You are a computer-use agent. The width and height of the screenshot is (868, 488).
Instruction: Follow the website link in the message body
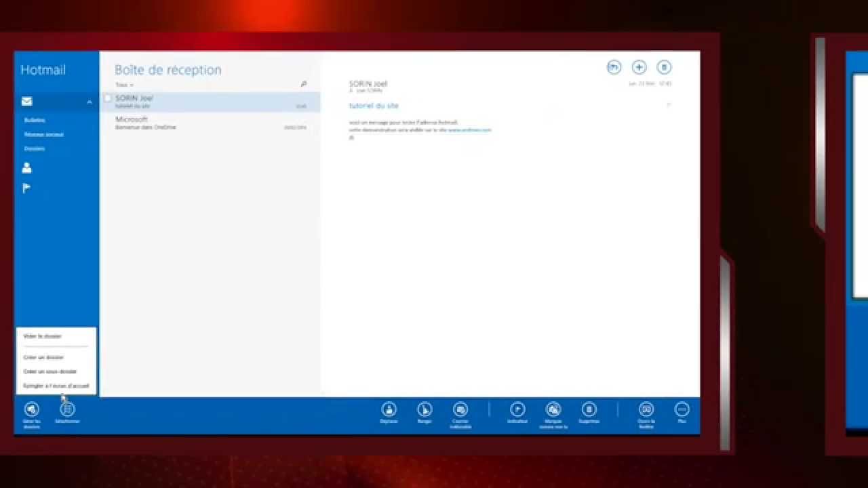(469, 129)
